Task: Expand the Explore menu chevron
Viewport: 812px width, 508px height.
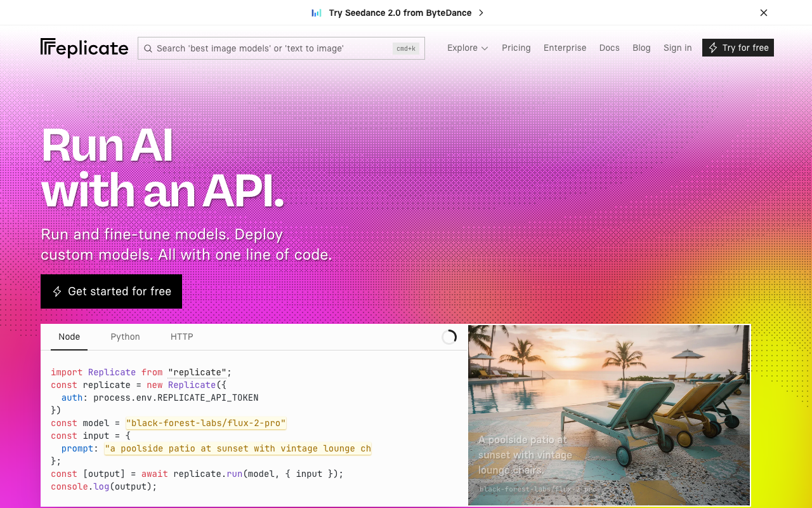Action: point(485,48)
